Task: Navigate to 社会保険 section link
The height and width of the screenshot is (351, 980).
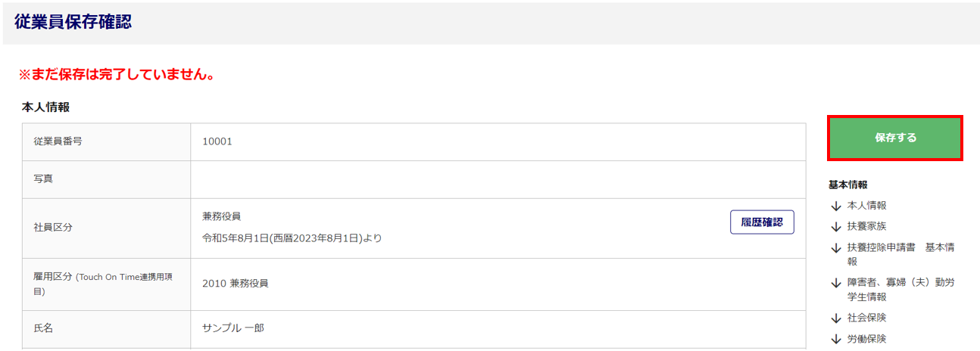Action: click(866, 318)
